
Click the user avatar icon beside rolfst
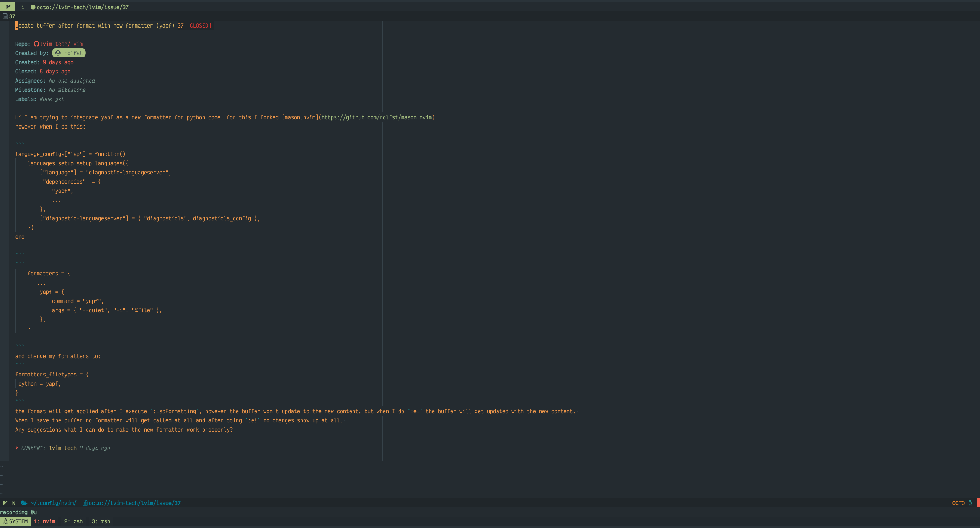[x=58, y=53]
